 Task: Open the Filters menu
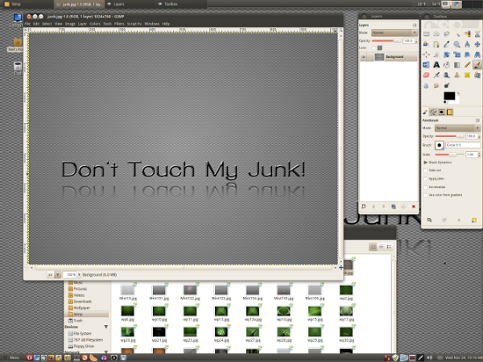(119, 24)
